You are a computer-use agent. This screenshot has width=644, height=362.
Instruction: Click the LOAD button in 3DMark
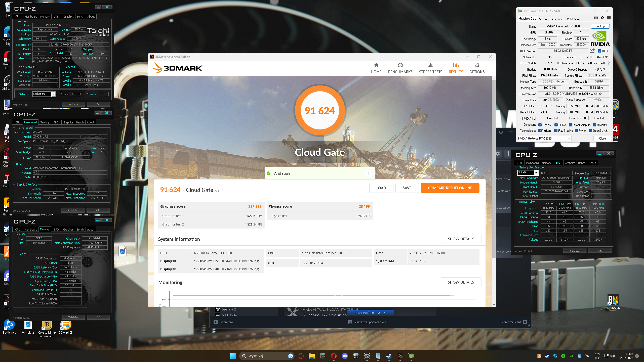381,188
